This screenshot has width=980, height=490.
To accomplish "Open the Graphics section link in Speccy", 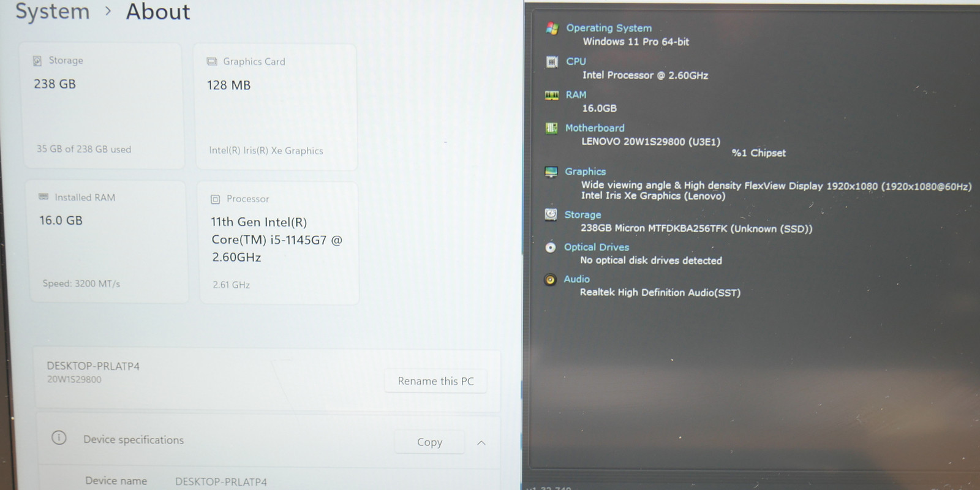I will pyautogui.click(x=585, y=172).
